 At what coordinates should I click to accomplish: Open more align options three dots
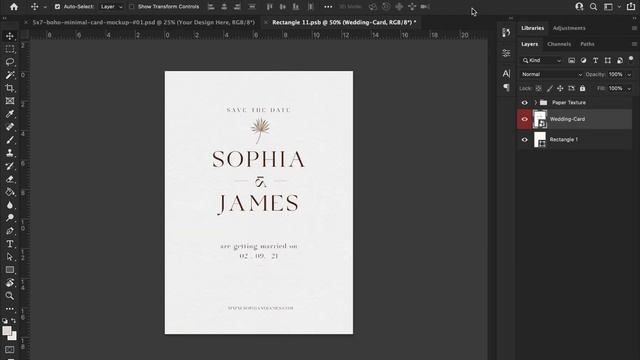tap(328, 7)
